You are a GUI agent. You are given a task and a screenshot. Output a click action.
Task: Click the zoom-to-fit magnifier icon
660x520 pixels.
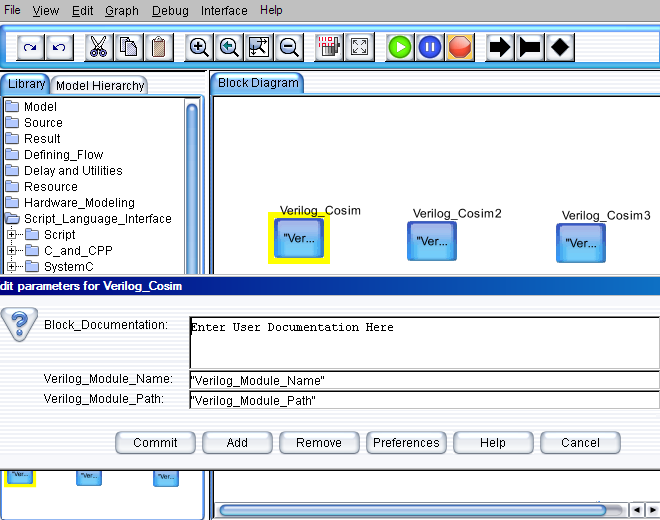[259, 47]
